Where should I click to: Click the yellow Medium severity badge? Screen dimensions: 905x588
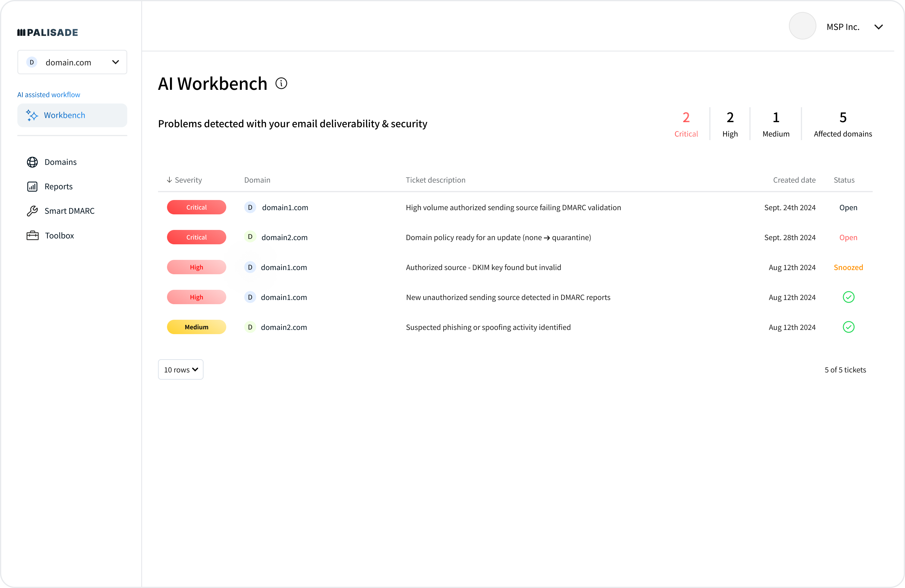[x=196, y=327]
